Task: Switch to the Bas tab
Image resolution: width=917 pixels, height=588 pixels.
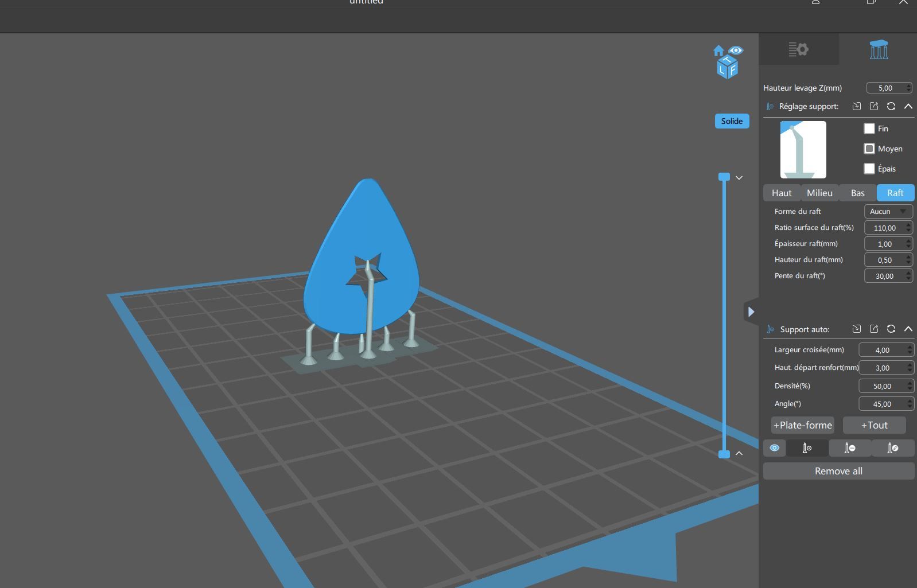Action: click(857, 193)
